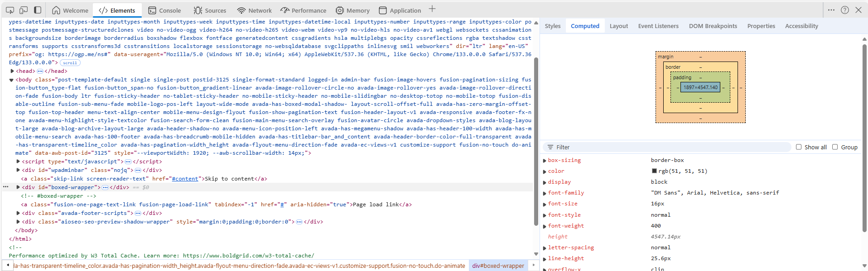This screenshot has width=868, height=271.
Task: Open the Sources tab
Action: tap(210, 10)
